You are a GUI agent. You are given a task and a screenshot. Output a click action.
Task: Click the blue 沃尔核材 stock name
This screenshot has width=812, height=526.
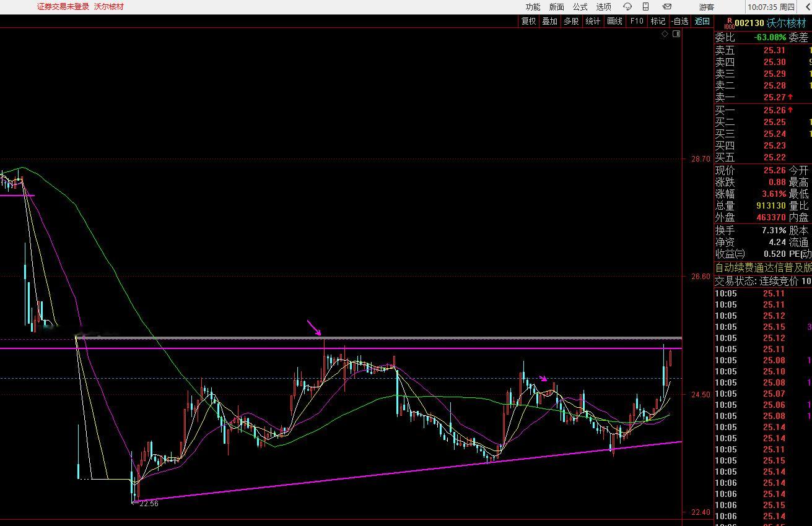[787, 23]
